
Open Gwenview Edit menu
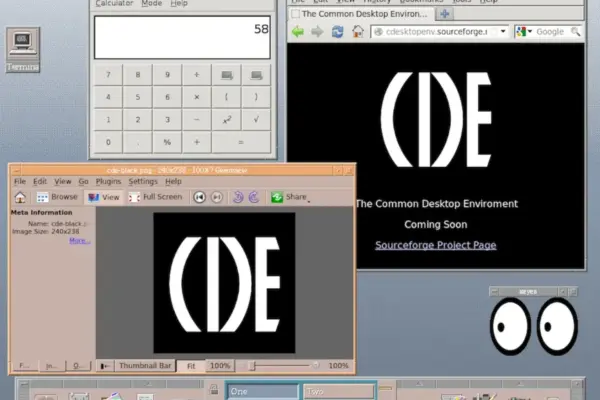(40, 181)
